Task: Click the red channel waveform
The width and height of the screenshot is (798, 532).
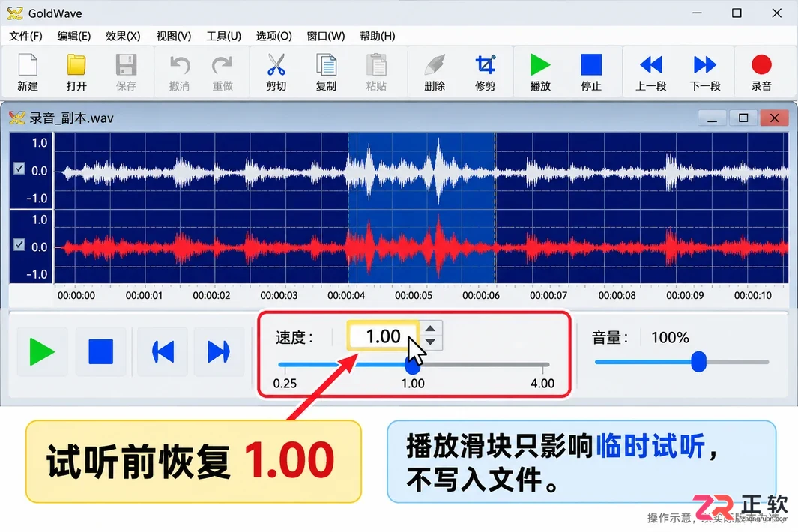Action: pyautogui.click(x=421, y=247)
